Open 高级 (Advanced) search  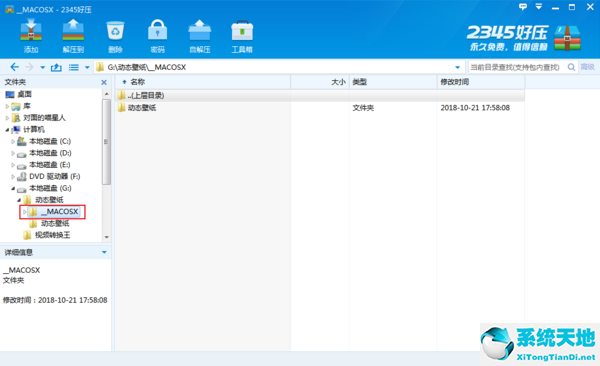587,67
